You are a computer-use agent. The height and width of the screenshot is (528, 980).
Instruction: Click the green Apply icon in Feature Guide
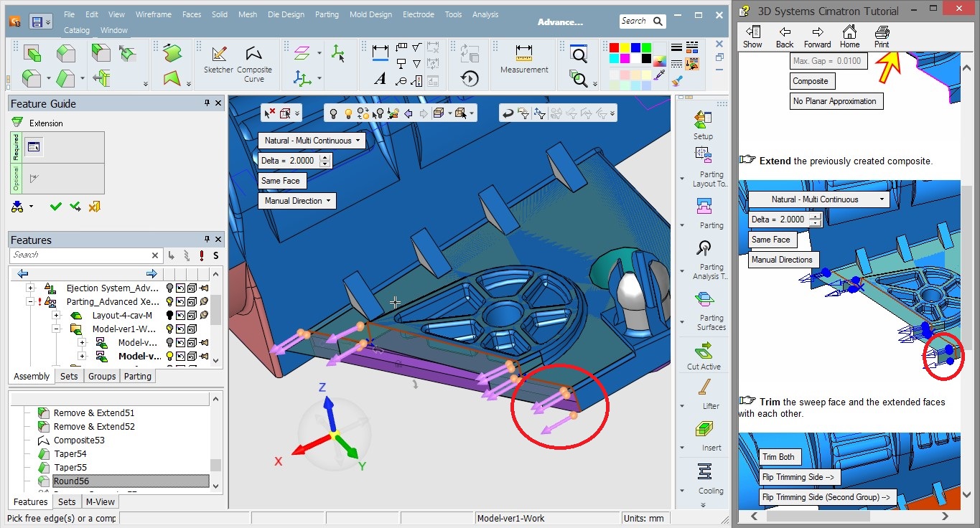pos(75,207)
